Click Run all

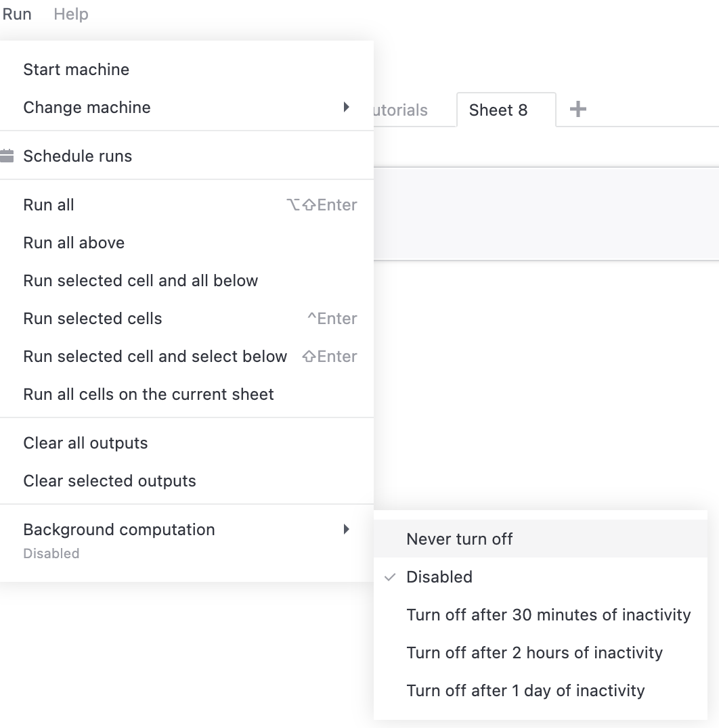coord(48,204)
